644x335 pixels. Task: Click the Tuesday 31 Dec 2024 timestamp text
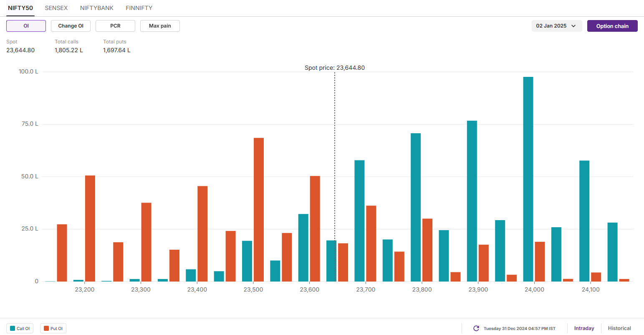coord(520,328)
